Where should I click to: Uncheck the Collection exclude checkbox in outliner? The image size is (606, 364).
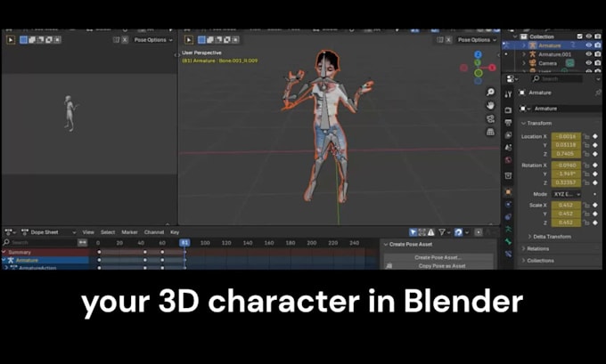tap(580, 36)
